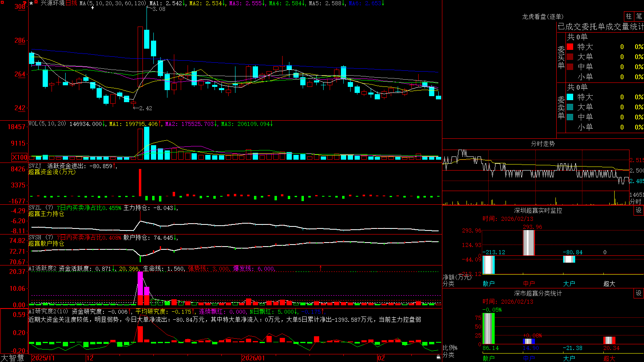Viewport: 644px width, 362px height.
Task: Click the 深圳超赢实时监控 panel title
Action: (538, 210)
